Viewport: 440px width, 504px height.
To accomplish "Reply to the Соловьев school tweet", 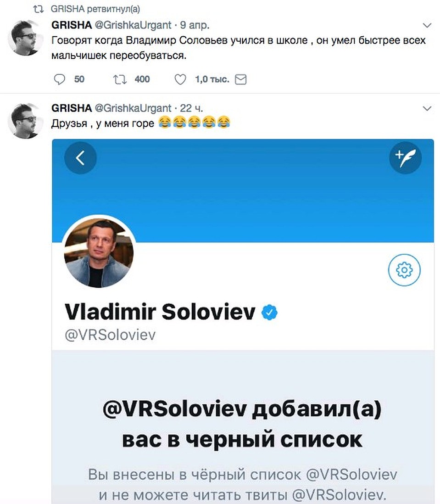I will point(60,79).
